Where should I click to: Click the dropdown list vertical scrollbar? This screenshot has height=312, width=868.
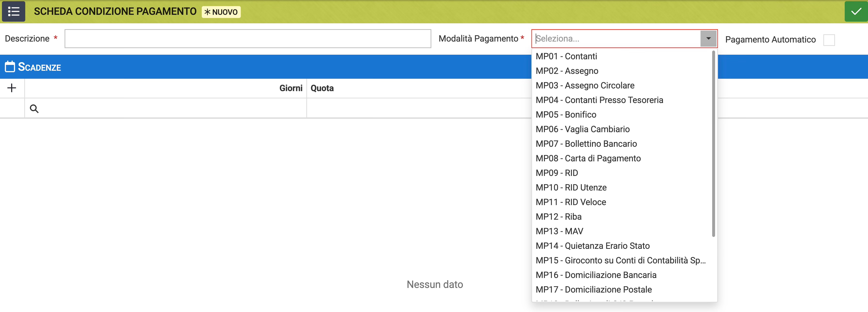click(x=713, y=143)
